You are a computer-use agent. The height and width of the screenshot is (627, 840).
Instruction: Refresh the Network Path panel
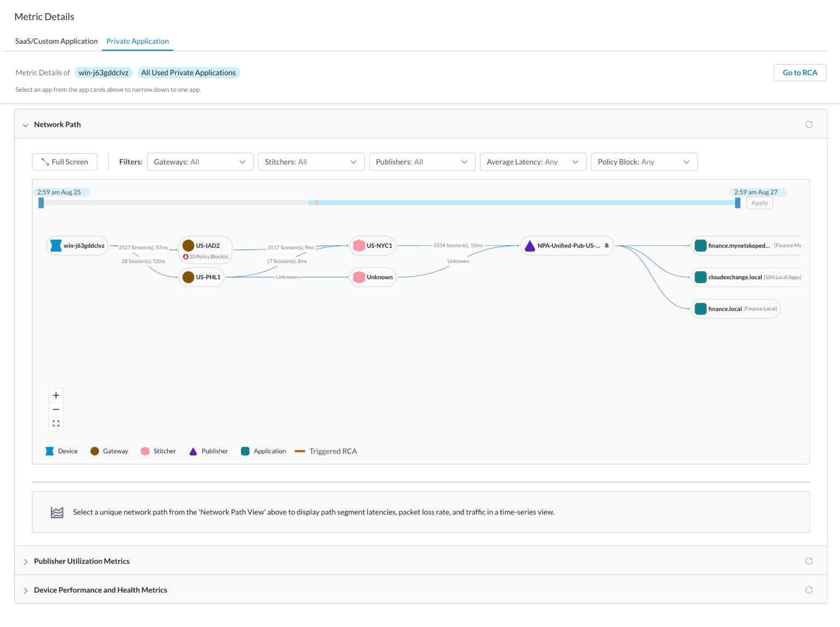pyautogui.click(x=809, y=124)
